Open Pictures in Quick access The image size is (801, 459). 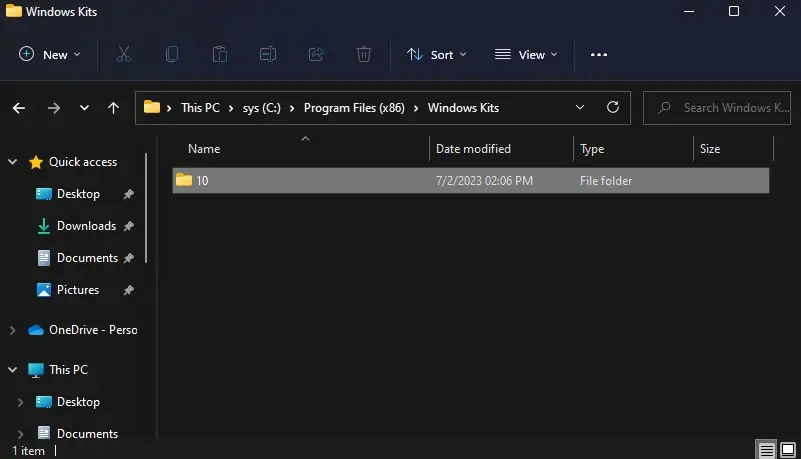pyautogui.click(x=78, y=290)
